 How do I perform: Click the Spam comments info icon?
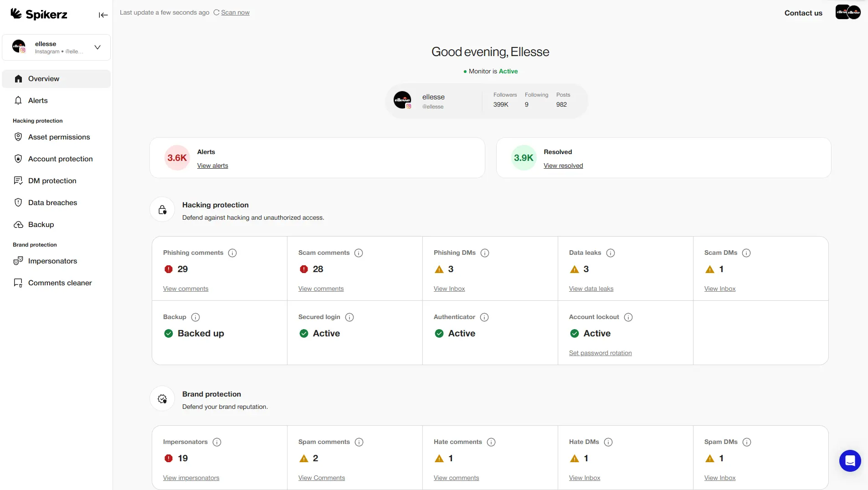[359, 442]
